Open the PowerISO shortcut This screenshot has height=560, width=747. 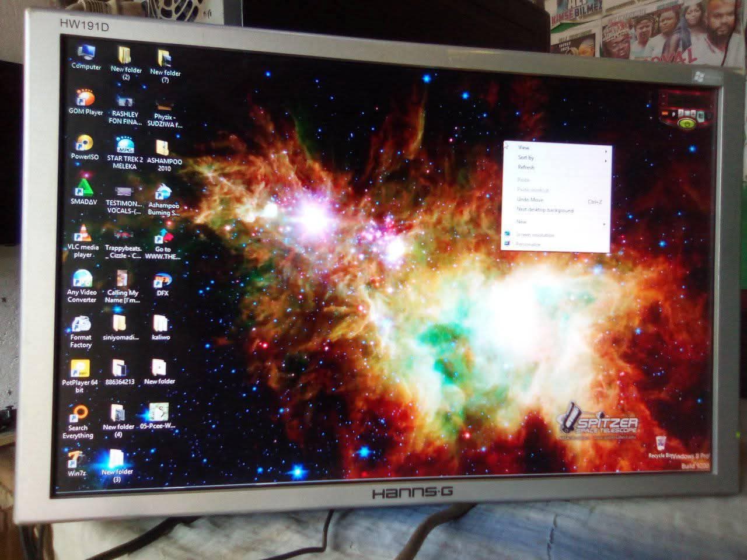click(x=85, y=148)
